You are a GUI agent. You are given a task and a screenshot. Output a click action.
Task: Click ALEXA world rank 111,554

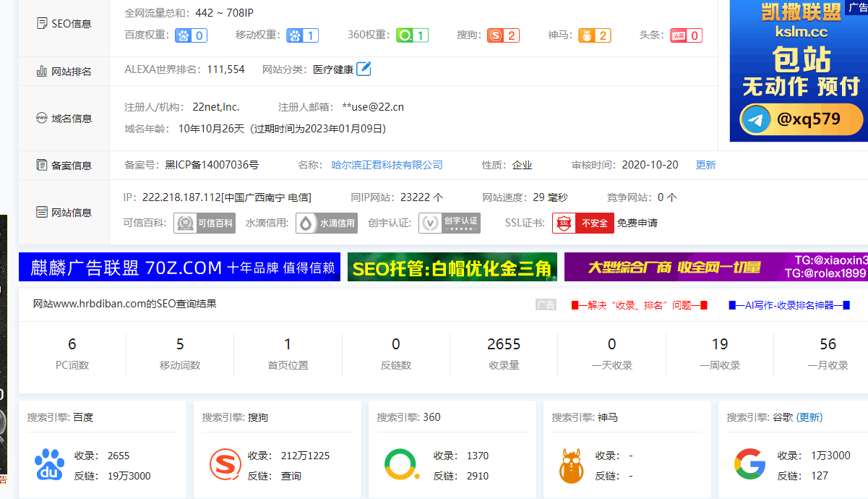[x=225, y=69]
